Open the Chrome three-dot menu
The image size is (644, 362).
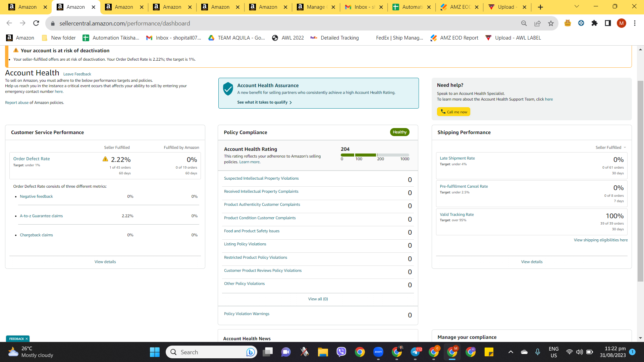[635, 23]
